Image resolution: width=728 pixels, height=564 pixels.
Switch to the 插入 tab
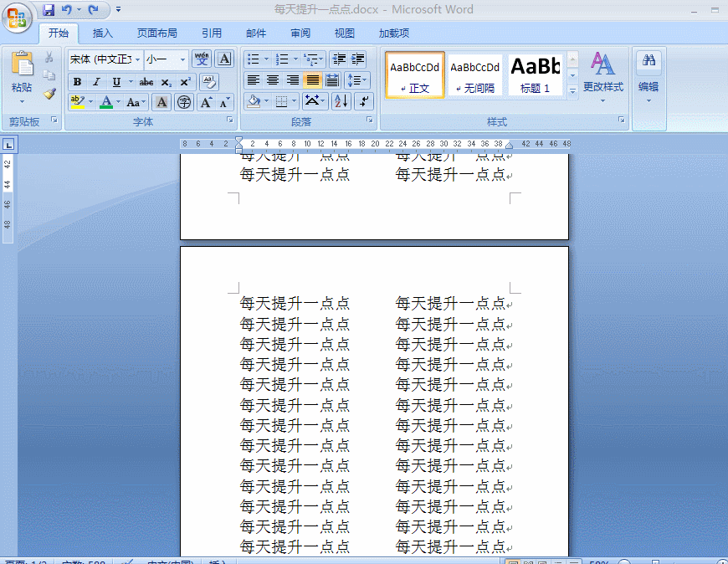pyautogui.click(x=103, y=33)
